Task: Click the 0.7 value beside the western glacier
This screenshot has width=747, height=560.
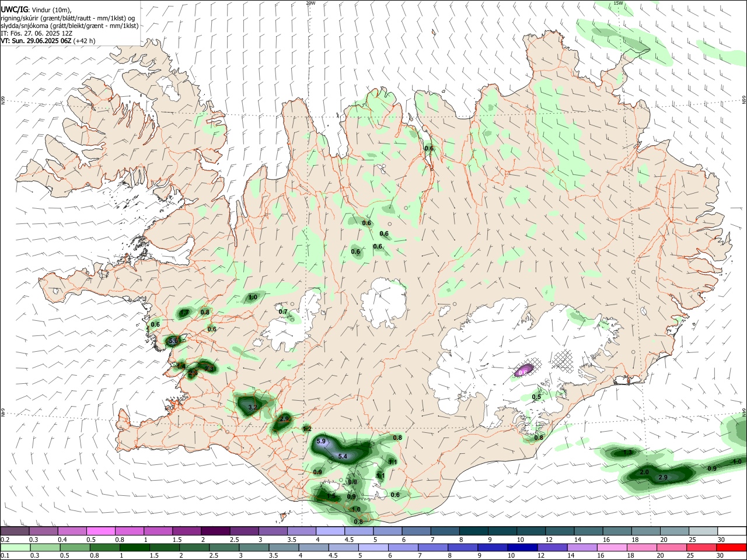Action: pos(283,312)
